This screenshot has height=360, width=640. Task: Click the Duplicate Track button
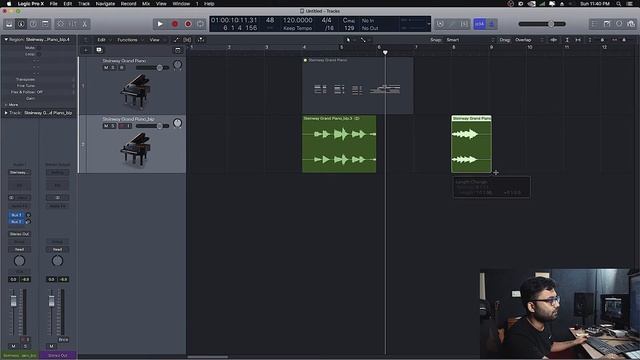[99, 50]
